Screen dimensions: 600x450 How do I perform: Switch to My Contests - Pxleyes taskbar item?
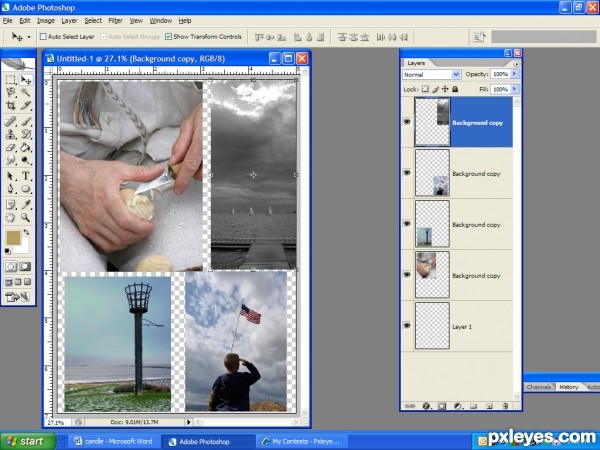(302, 441)
